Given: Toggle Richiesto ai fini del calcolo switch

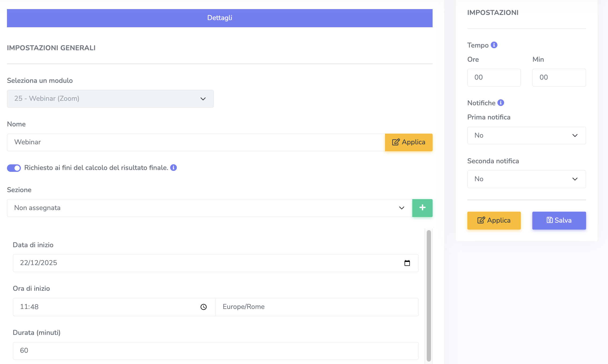Looking at the screenshot, I should [x=14, y=168].
